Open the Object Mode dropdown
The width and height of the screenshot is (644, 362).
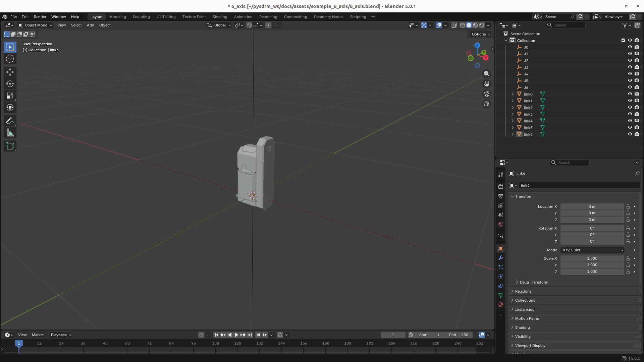pyautogui.click(x=35, y=25)
